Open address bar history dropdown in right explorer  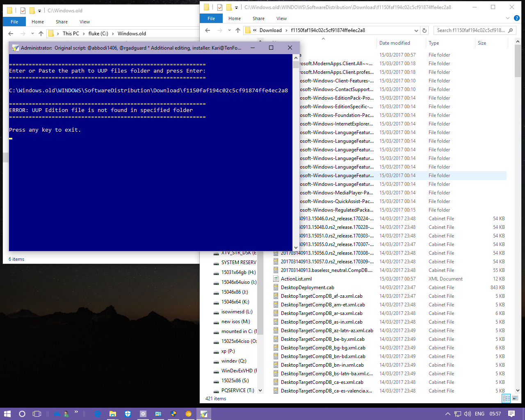pos(416,30)
